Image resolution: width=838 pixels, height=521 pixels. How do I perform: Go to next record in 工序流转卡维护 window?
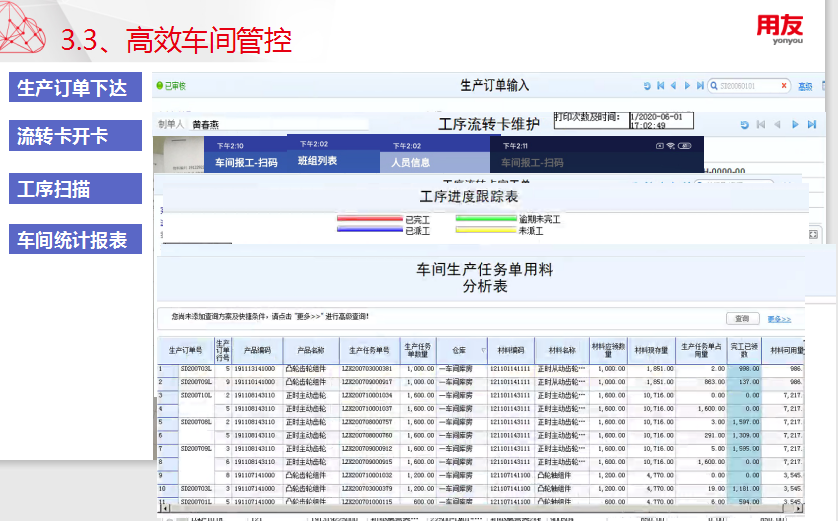point(795,125)
